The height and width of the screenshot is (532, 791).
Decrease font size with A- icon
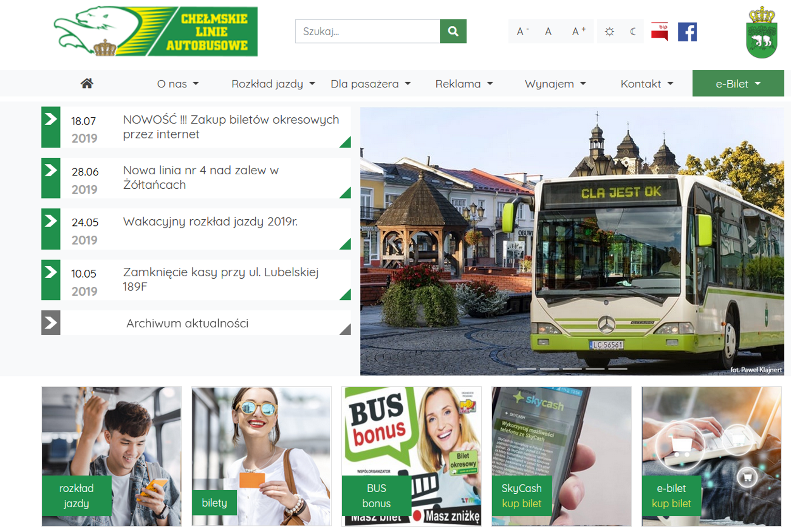pos(522,32)
